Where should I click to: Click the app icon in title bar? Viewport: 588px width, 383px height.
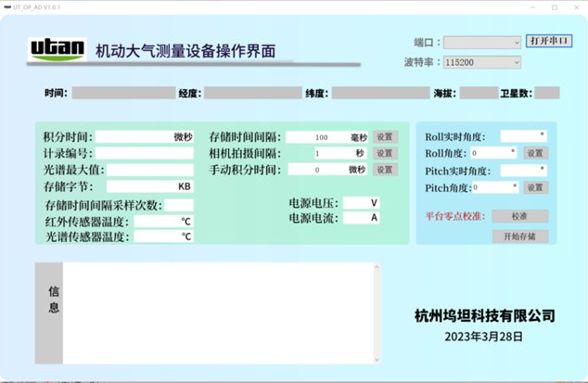pyautogui.click(x=8, y=6)
